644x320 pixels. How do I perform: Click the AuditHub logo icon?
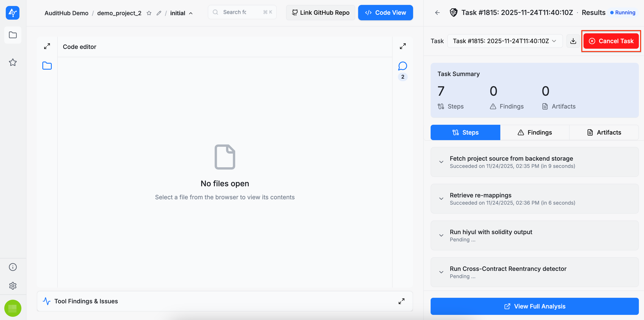12,13
